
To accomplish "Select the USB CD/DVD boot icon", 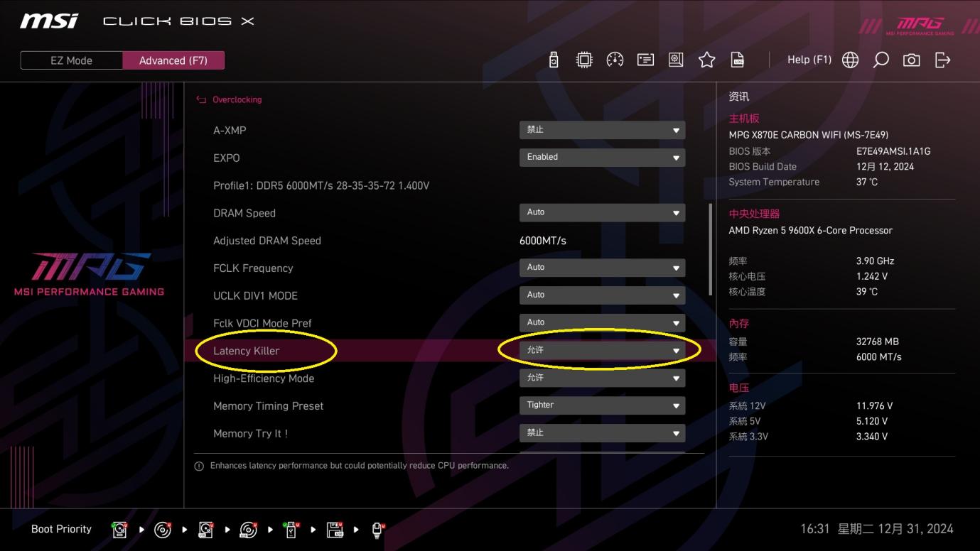I will coord(249,530).
